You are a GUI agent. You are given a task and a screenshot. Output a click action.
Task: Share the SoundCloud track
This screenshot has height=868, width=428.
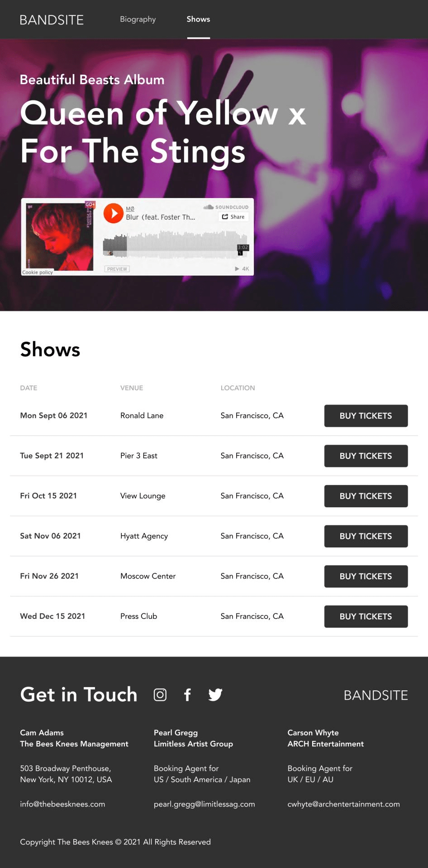point(233,217)
